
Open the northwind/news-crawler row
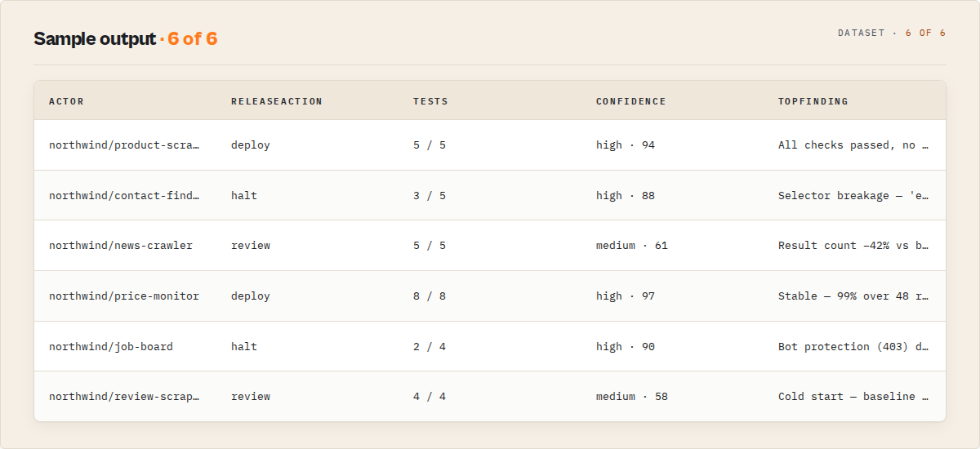point(490,246)
